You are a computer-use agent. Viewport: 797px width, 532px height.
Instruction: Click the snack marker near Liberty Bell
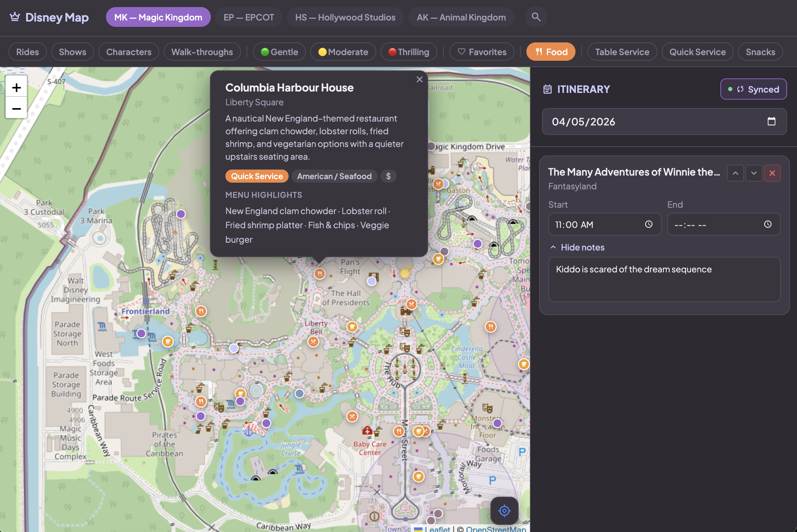click(313, 342)
